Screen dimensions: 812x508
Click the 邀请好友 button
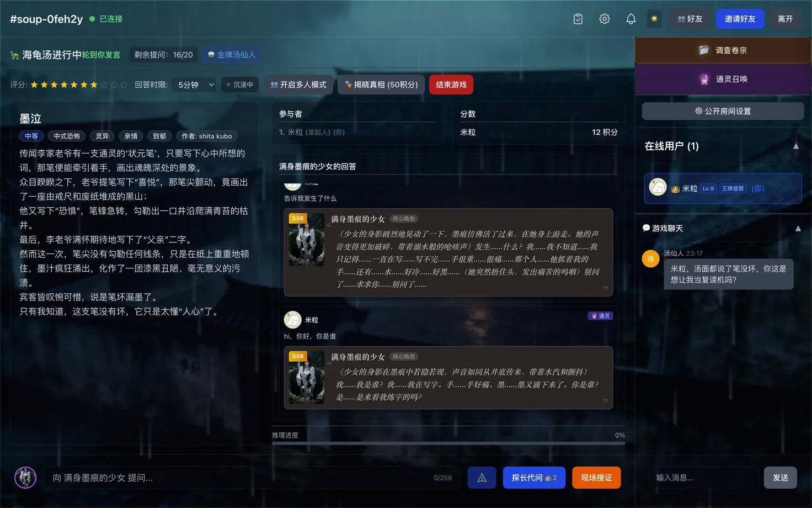click(740, 19)
